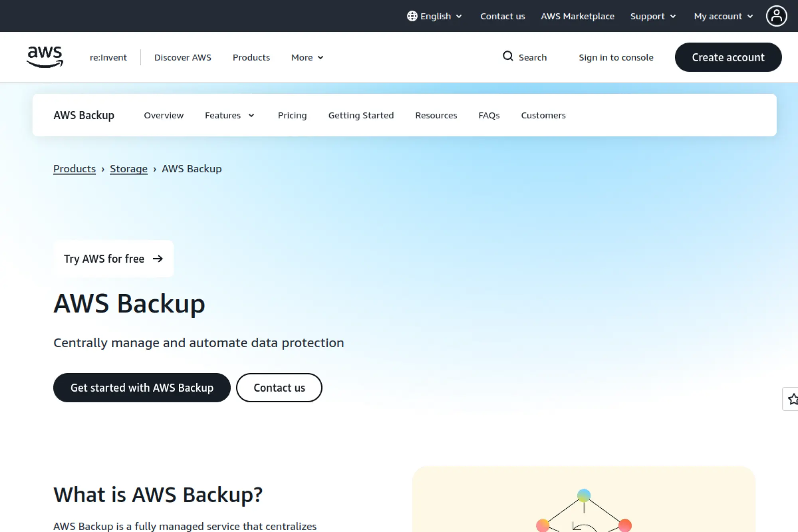This screenshot has width=798, height=532.
Task: Click the AWS logo
Action: pyautogui.click(x=45, y=57)
